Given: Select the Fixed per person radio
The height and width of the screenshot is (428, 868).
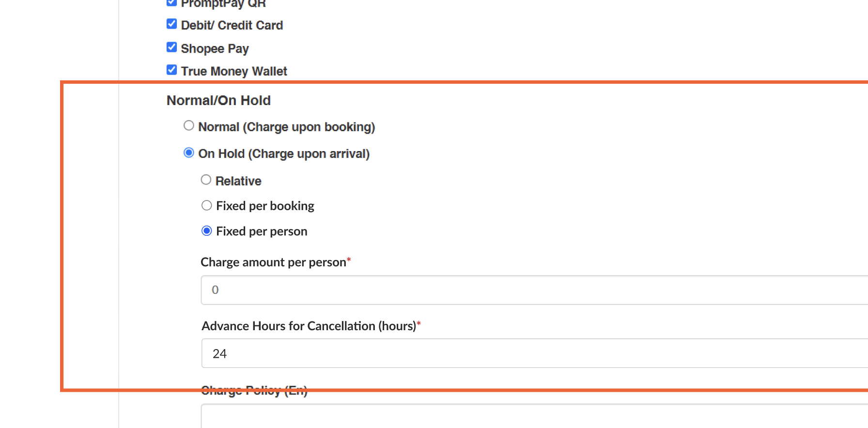Looking at the screenshot, I should (x=207, y=231).
